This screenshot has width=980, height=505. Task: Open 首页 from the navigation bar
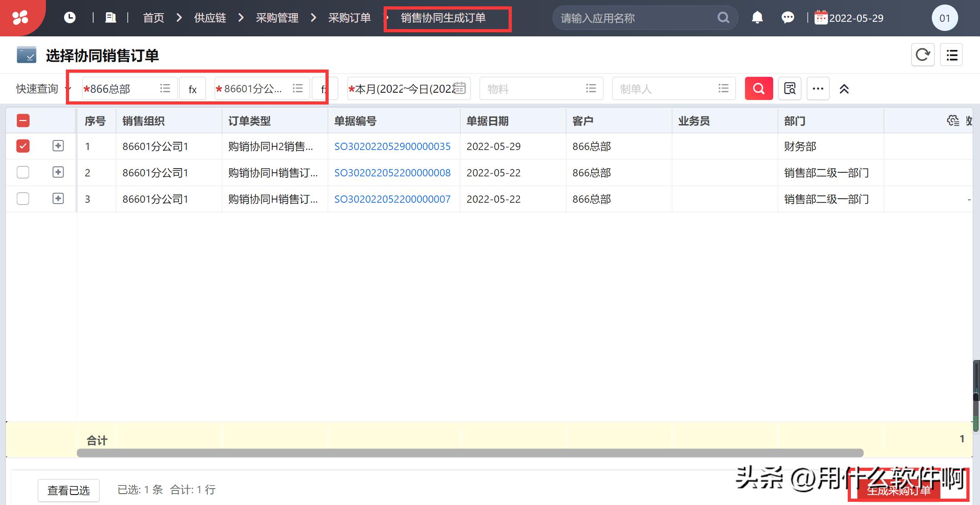coord(153,18)
